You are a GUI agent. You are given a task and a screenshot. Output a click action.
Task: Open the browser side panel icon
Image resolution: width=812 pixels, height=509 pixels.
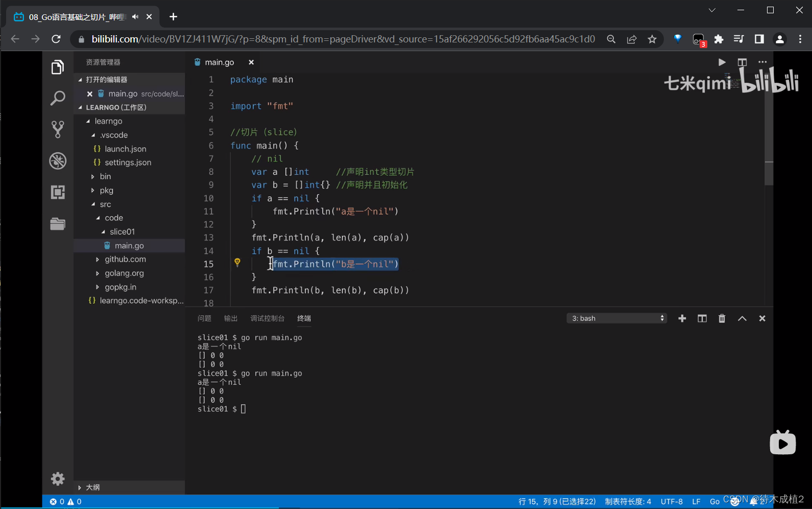tap(759, 39)
